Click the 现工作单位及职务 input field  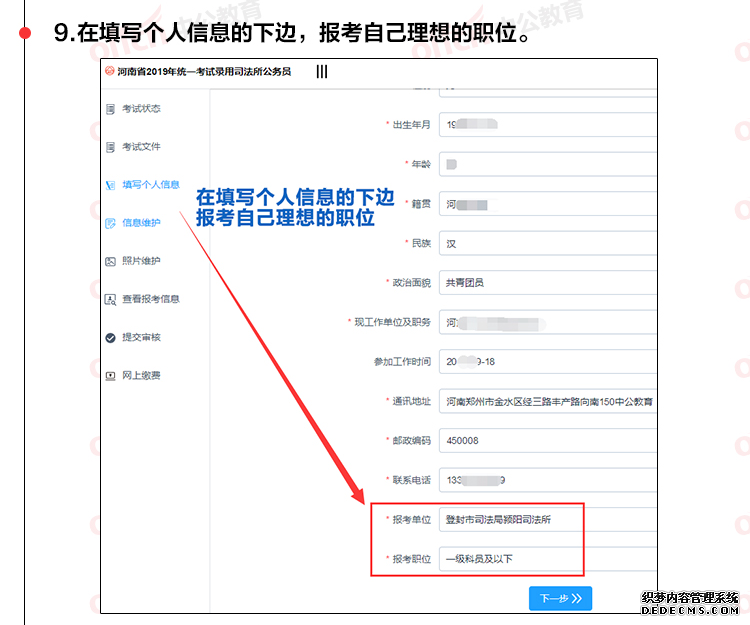(548, 322)
